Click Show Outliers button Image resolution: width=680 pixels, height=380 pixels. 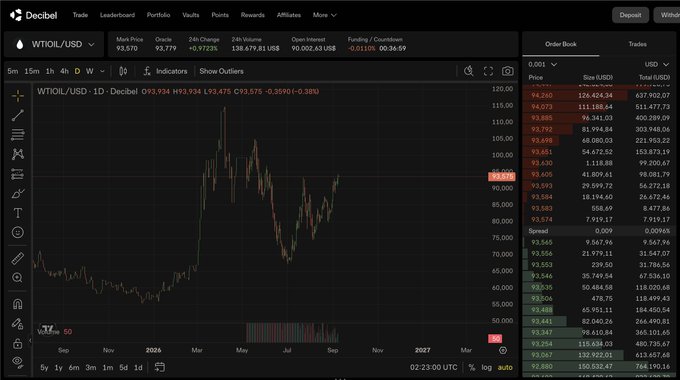click(221, 71)
